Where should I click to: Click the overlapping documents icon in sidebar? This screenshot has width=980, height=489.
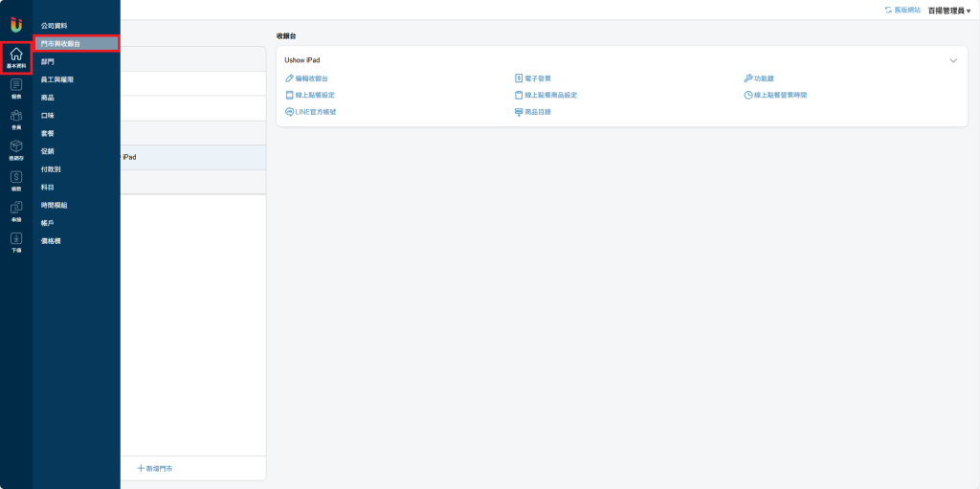coord(16,210)
